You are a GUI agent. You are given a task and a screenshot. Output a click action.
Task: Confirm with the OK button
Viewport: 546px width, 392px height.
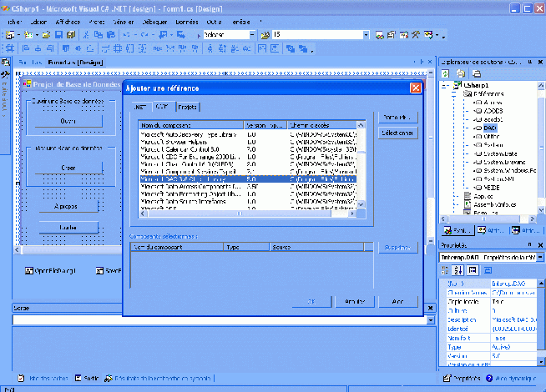tap(311, 302)
